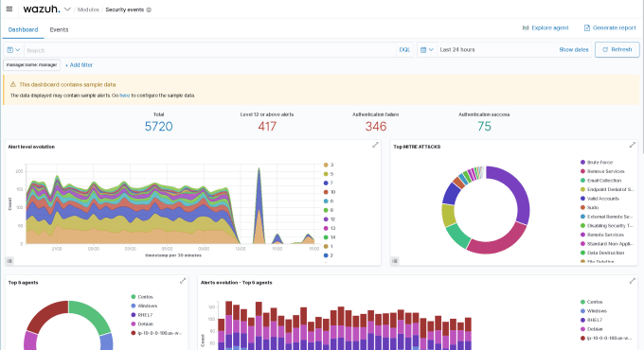644x350 pixels.
Task: Click Show dates link
Action: 574,49
